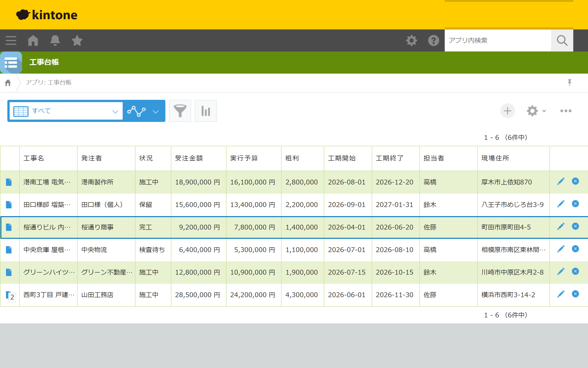Click breadcrumb home icon
Screen dimensions: 588x368
click(8, 83)
